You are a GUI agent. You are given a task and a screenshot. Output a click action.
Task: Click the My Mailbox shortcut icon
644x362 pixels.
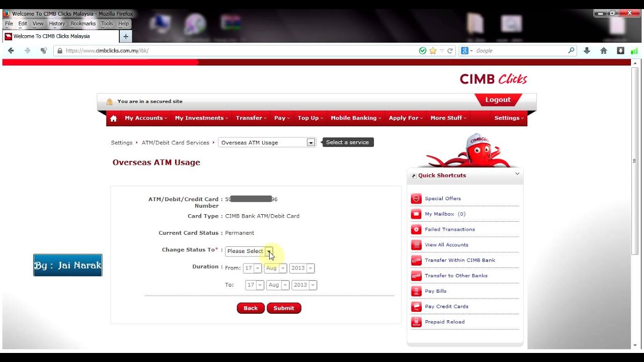[x=416, y=214]
